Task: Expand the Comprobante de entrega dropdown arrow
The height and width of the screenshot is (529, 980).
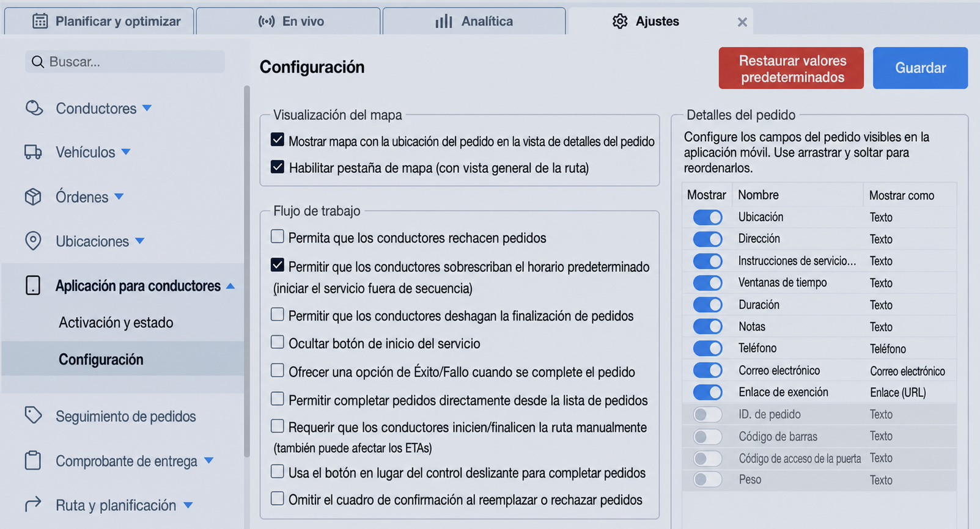Action: point(208,460)
